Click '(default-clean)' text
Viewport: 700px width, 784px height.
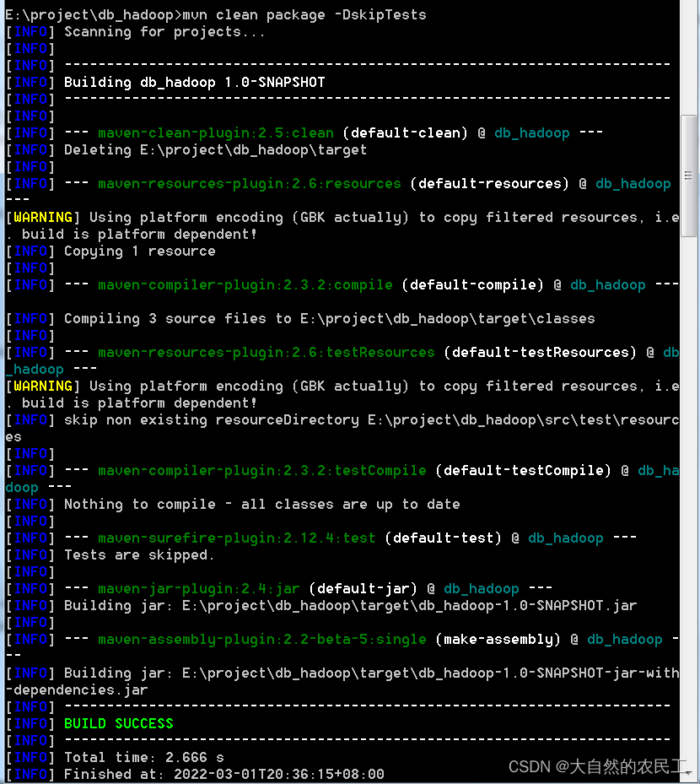coord(405,133)
